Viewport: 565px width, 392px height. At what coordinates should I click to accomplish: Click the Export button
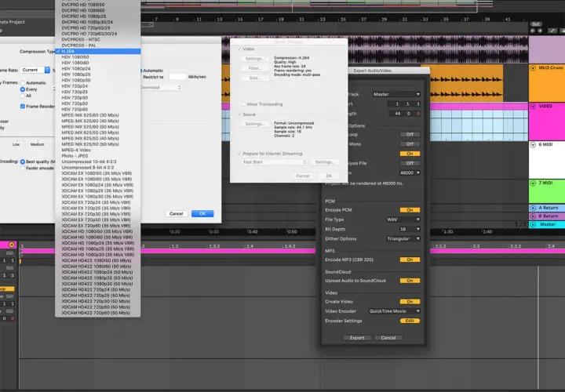pos(357,338)
